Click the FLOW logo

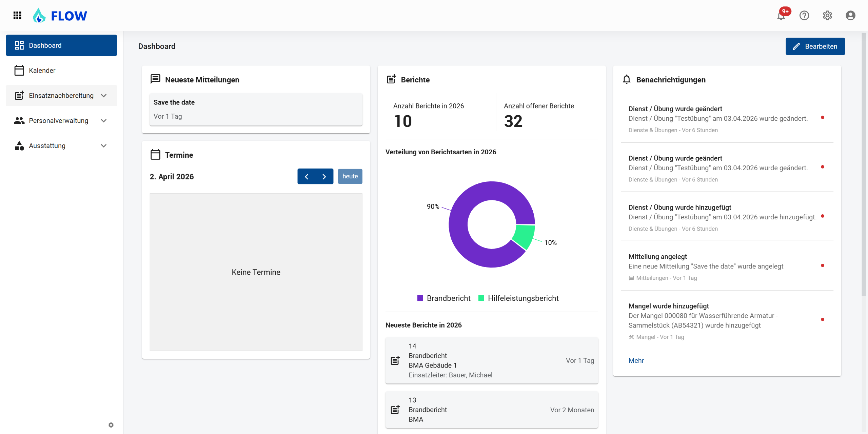[x=60, y=16]
